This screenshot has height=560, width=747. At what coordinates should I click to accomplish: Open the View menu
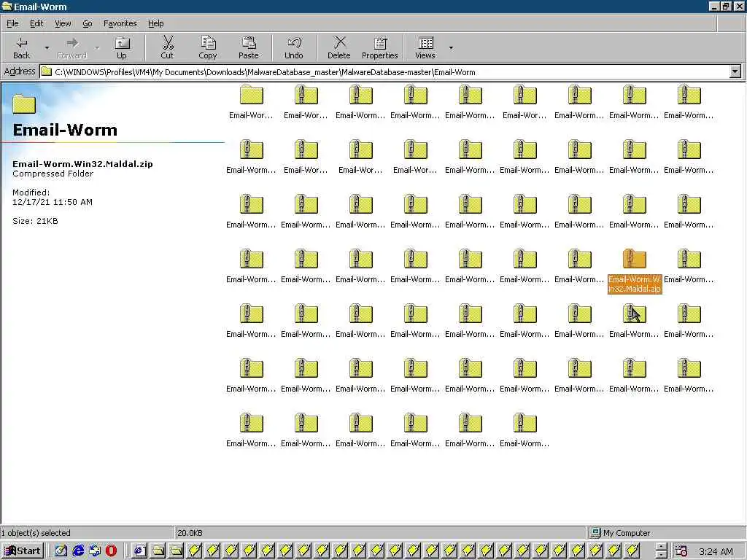click(63, 23)
